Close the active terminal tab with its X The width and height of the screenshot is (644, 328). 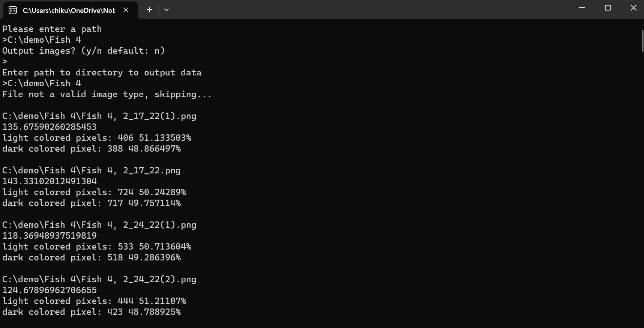click(x=125, y=10)
